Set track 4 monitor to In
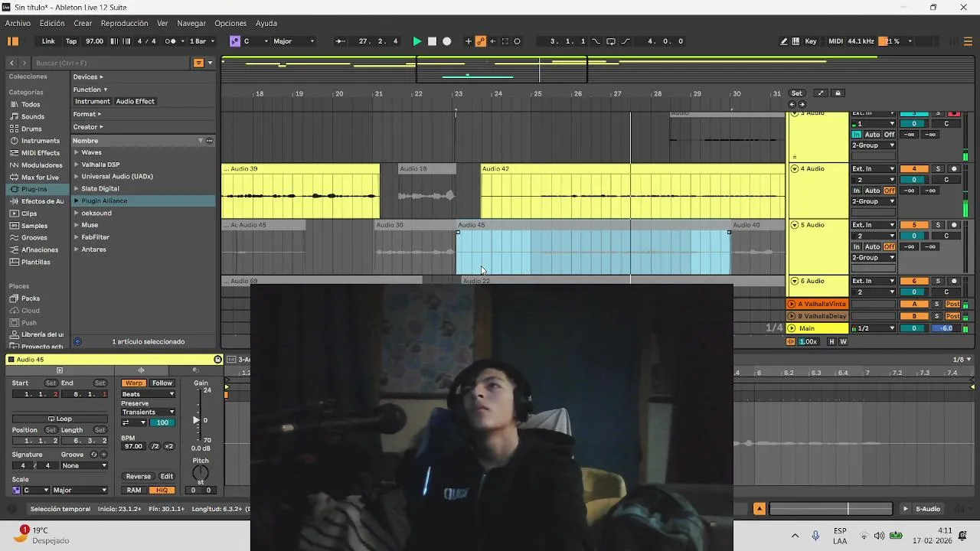980x551 pixels. point(857,191)
